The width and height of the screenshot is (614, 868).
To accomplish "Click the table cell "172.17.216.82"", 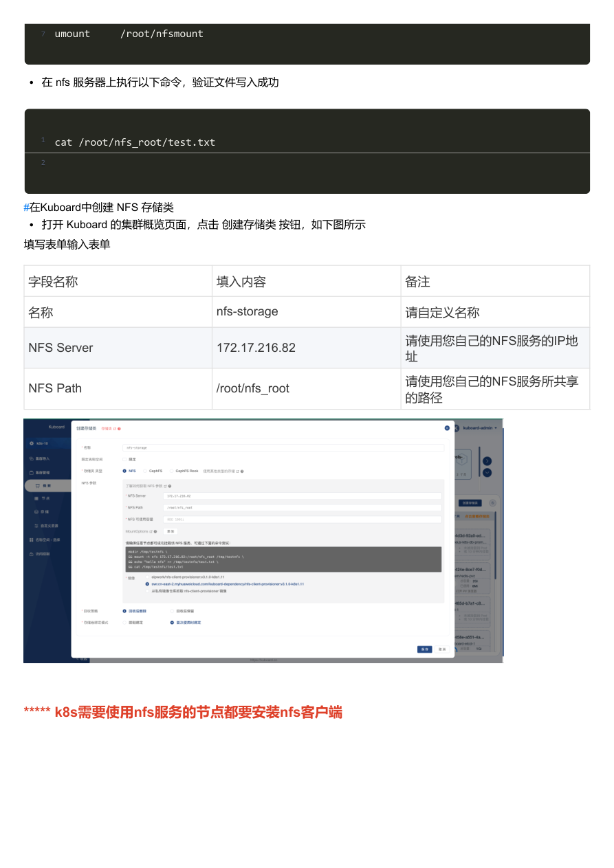I will coord(307,348).
